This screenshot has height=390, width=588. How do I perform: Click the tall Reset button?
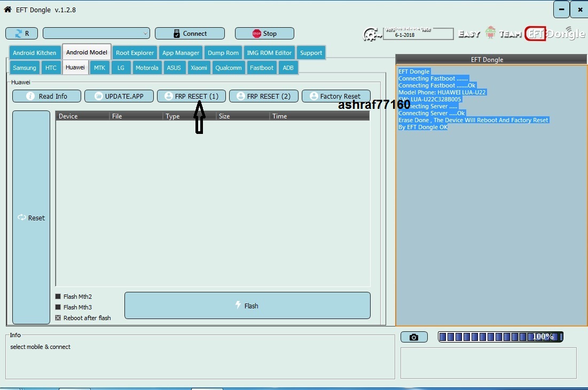[31, 217]
